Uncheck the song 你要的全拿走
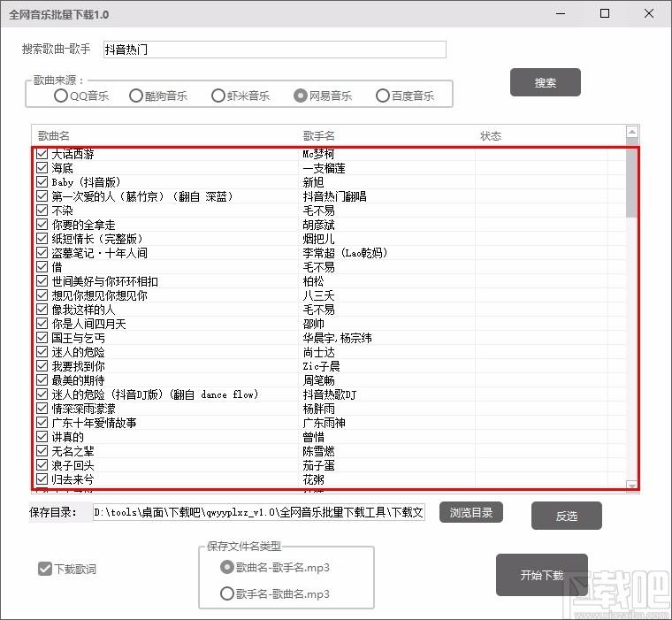Image resolution: width=672 pixels, height=620 pixels. [42, 225]
